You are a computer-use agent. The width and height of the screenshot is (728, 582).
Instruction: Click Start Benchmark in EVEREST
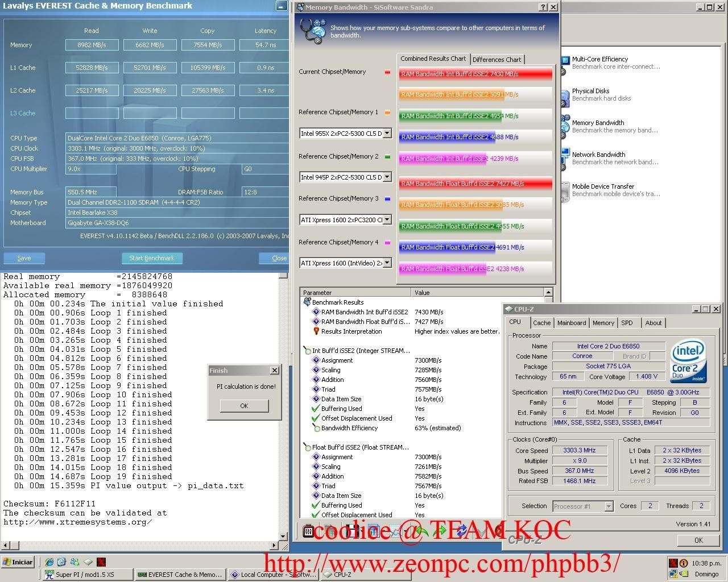click(152, 258)
